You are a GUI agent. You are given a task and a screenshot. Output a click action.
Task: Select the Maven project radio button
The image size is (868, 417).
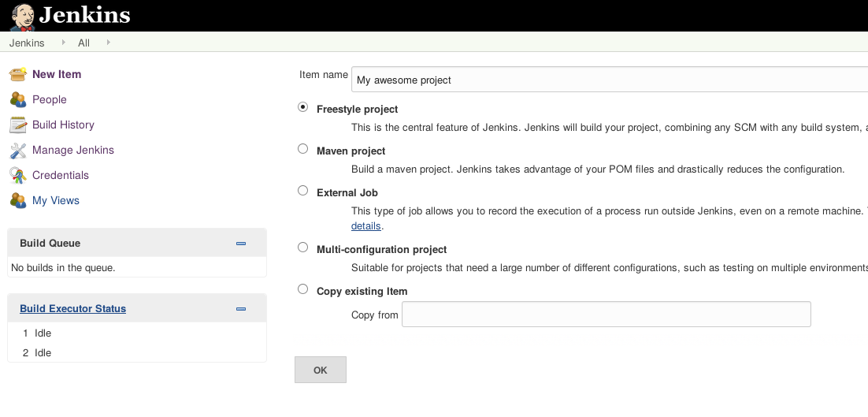(303, 148)
